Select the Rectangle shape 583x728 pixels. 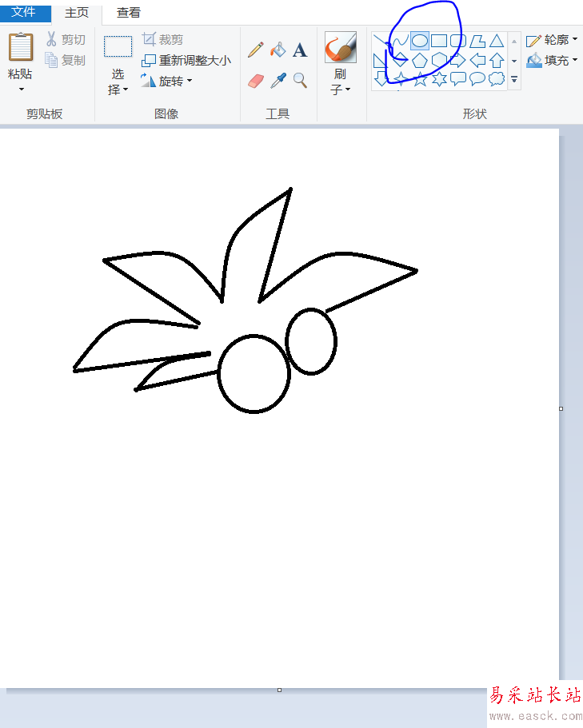pyautogui.click(x=439, y=41)
